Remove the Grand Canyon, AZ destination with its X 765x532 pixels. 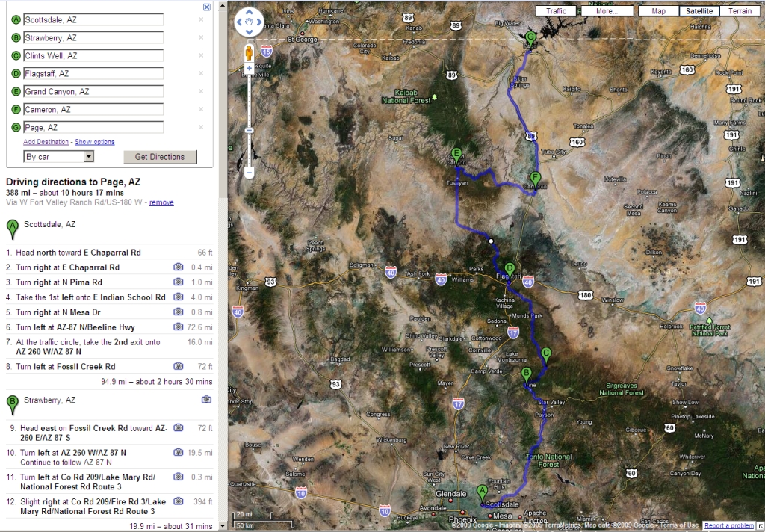pos(201,91)
